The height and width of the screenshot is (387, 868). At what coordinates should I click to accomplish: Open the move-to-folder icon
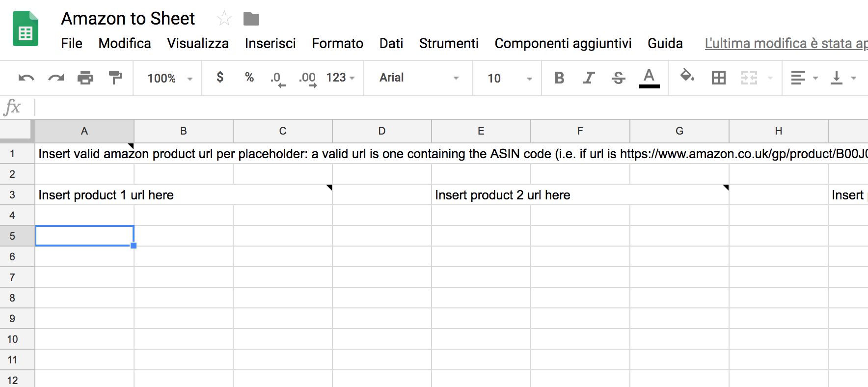point(251,19)
